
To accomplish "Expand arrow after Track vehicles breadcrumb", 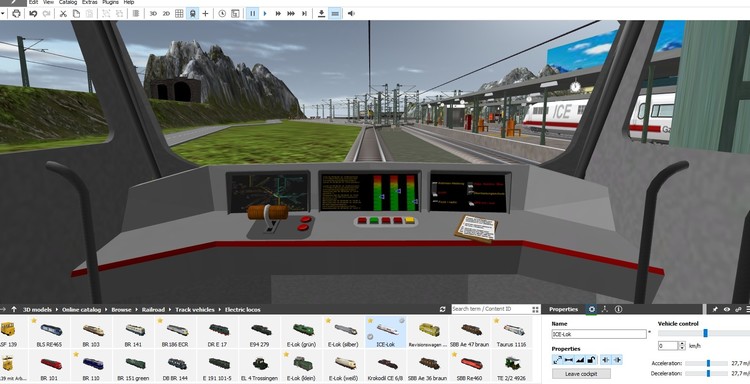I will point(220,309).
